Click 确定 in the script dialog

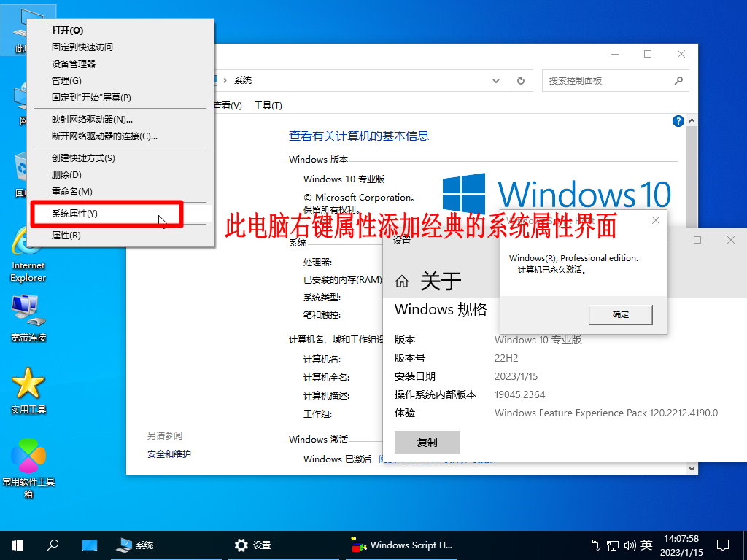click(x=620, y=314)
